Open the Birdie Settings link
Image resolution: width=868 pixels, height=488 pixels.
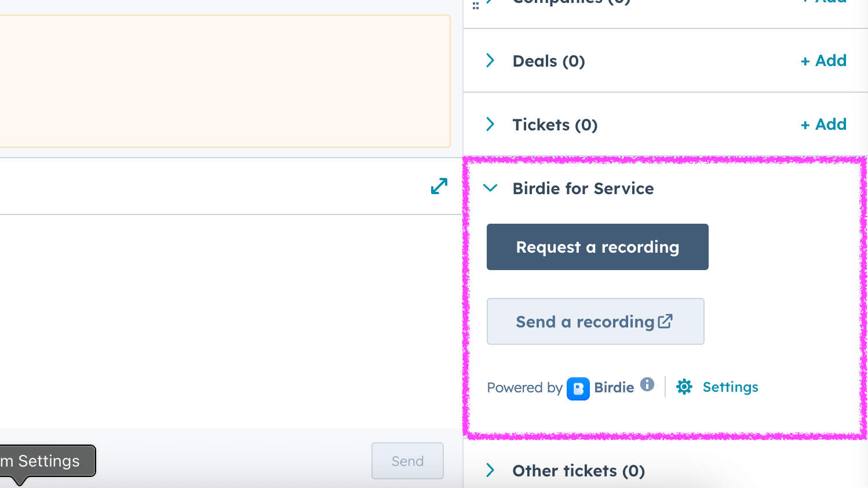click(730, 387)
